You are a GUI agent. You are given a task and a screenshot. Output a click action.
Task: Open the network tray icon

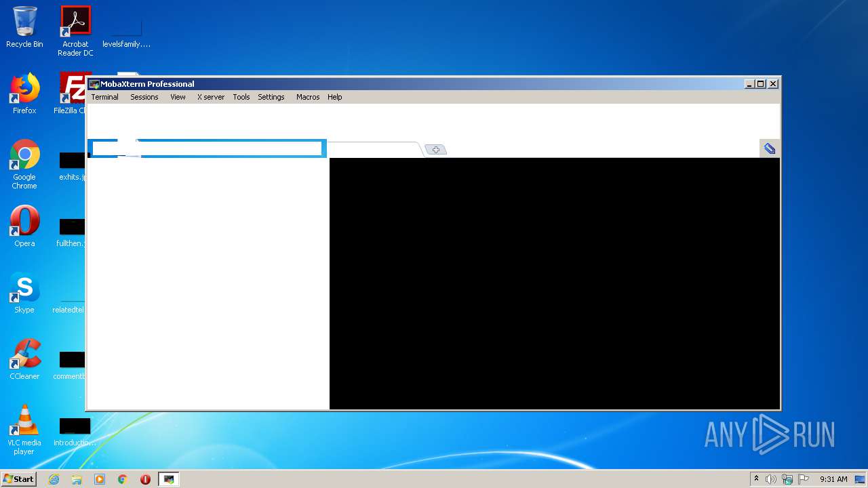pyautogui.click(x=787, y=479)
